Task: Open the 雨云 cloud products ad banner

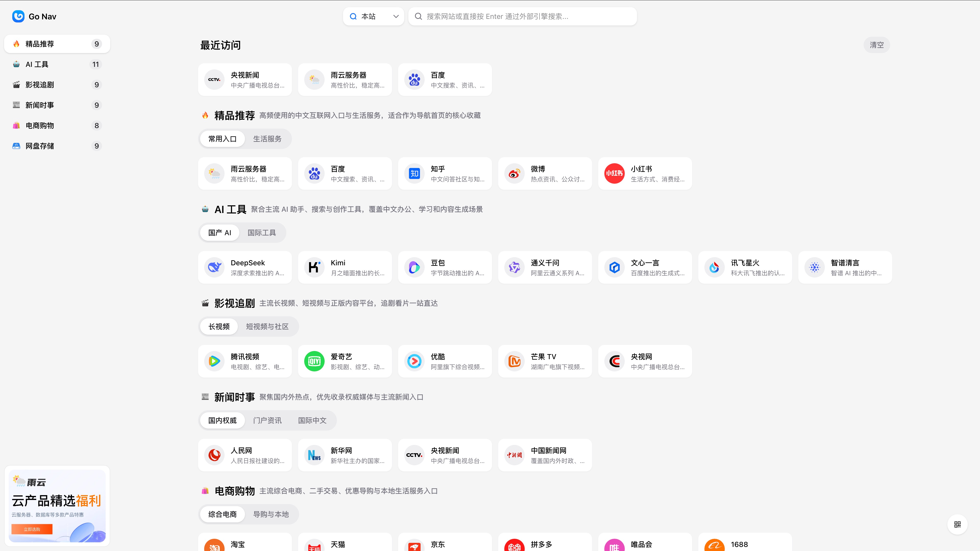Action: [57, 506]
